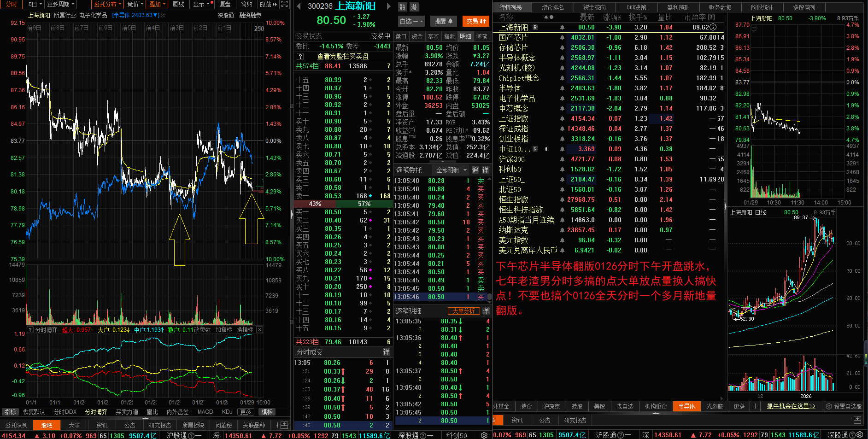
Task: Click the fullscreen expand icon above the chart
Action: click(x=284, y=4)
